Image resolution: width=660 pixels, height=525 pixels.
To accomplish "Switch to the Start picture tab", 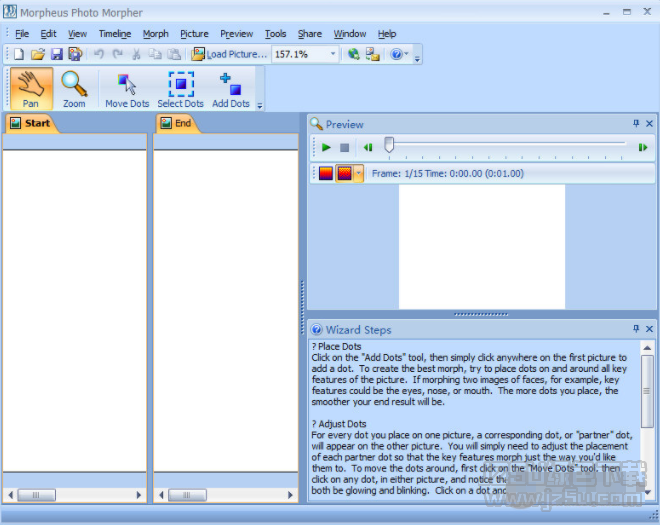I will [30, 123].
